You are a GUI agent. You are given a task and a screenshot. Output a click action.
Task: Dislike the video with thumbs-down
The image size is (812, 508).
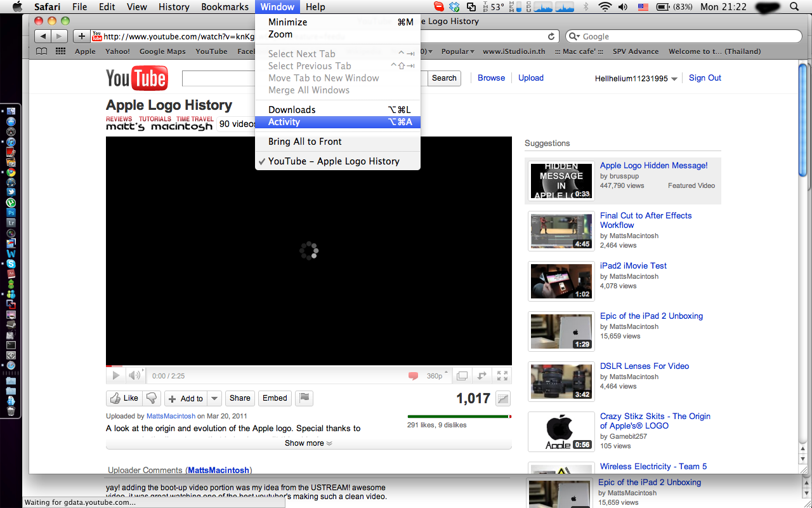[151, 398]
